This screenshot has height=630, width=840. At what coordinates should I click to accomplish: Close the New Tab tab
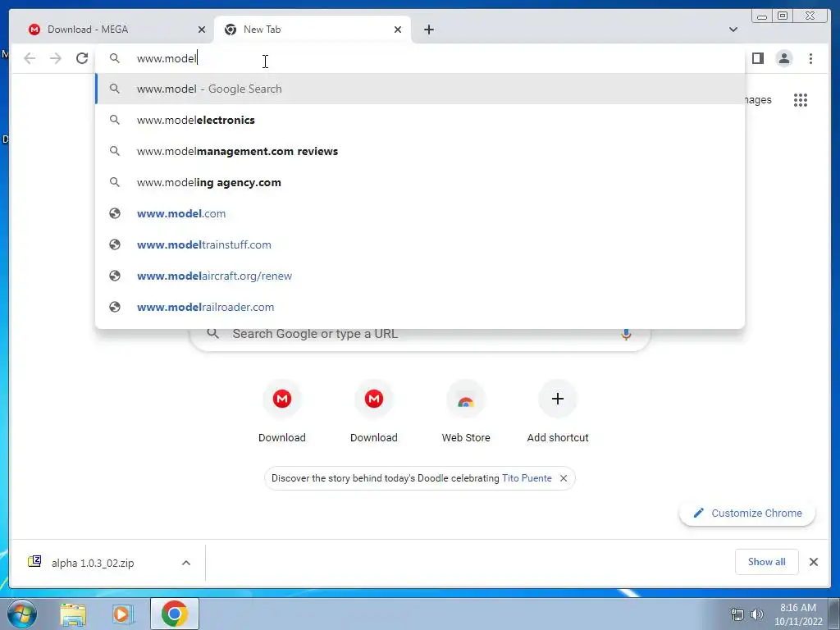(x=398, y=30)
